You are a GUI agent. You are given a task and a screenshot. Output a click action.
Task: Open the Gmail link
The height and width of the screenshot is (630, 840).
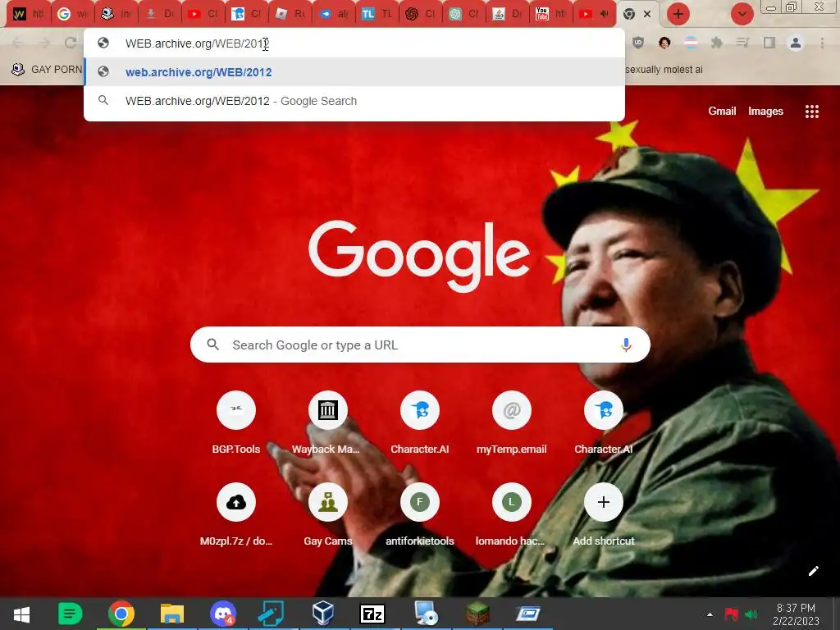click(722, 112)
